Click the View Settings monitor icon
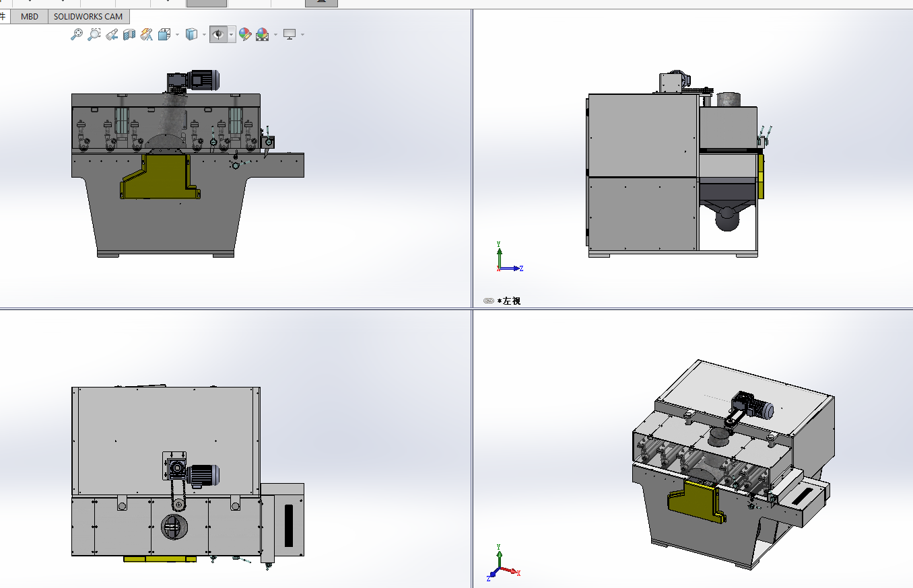913x588 pixels. coord(290,34)
